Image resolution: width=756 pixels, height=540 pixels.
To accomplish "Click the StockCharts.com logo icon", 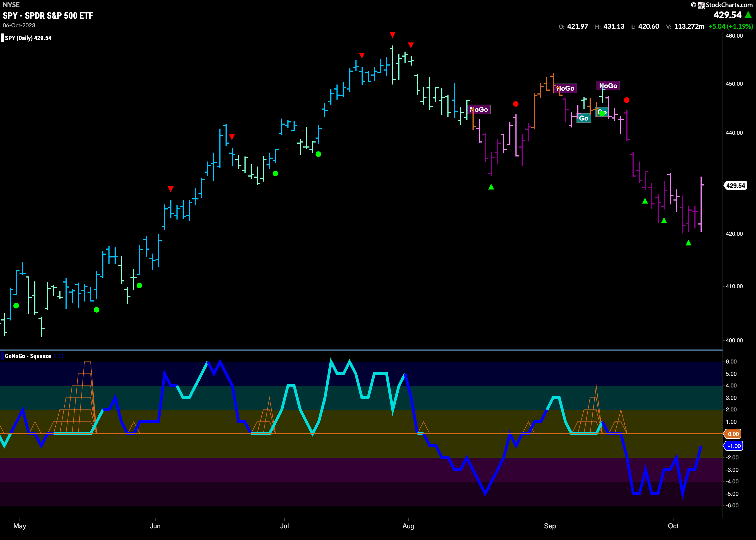I will [701, 5].
